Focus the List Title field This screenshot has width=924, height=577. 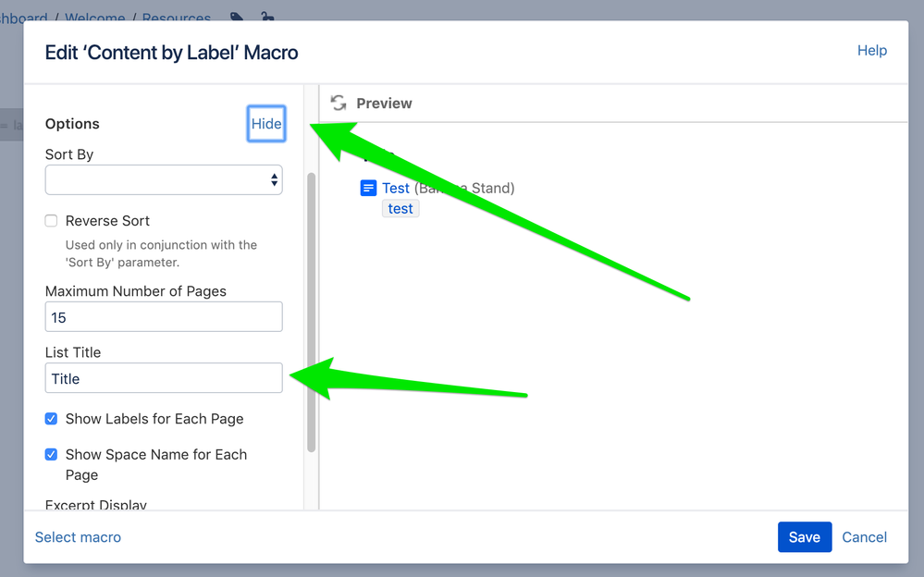[164, 378]
